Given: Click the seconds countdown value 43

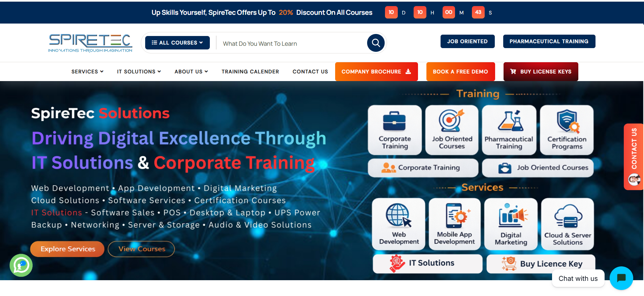Looking at the screenshot, I should pos(478,12).
